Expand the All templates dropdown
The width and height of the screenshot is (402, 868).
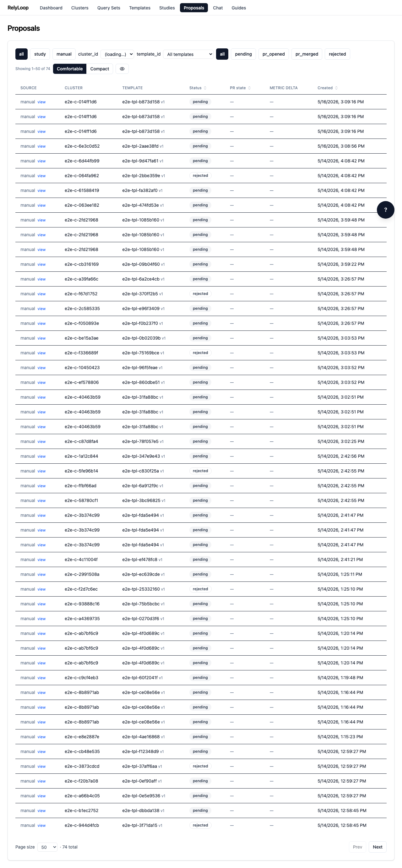(x=188, y=54)
